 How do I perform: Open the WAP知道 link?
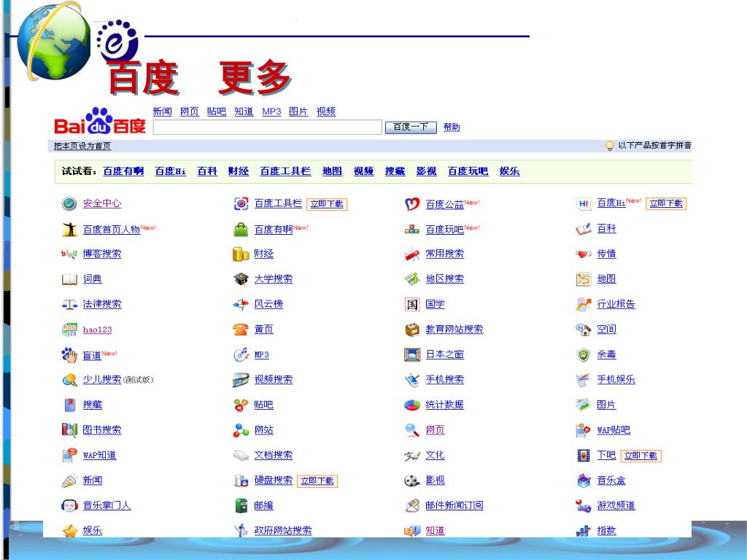[x=99, y=455]
